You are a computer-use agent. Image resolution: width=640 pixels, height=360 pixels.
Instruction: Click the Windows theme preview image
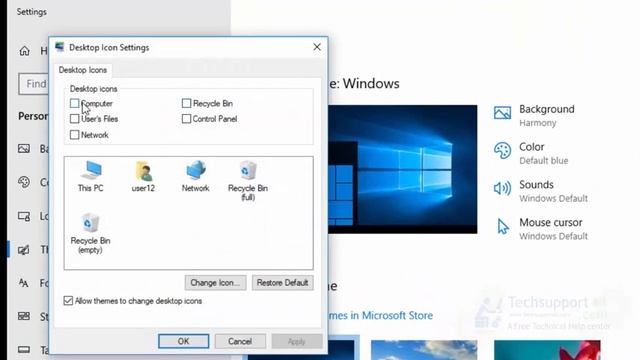pyautogui.click(x=402, y=169)
